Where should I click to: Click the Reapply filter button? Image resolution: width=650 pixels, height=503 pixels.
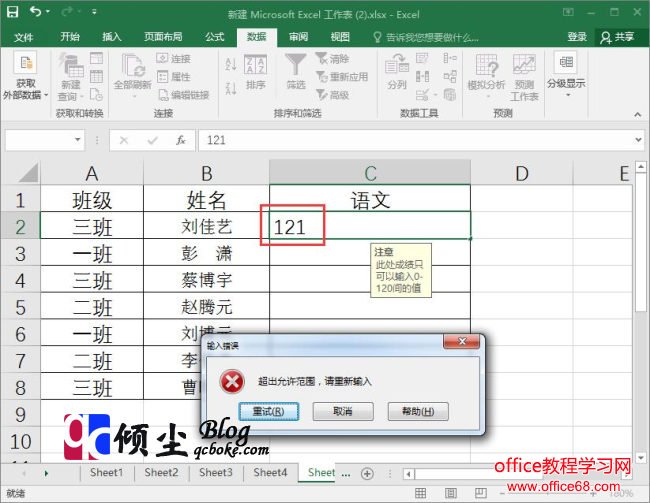[x=342, y=77]
